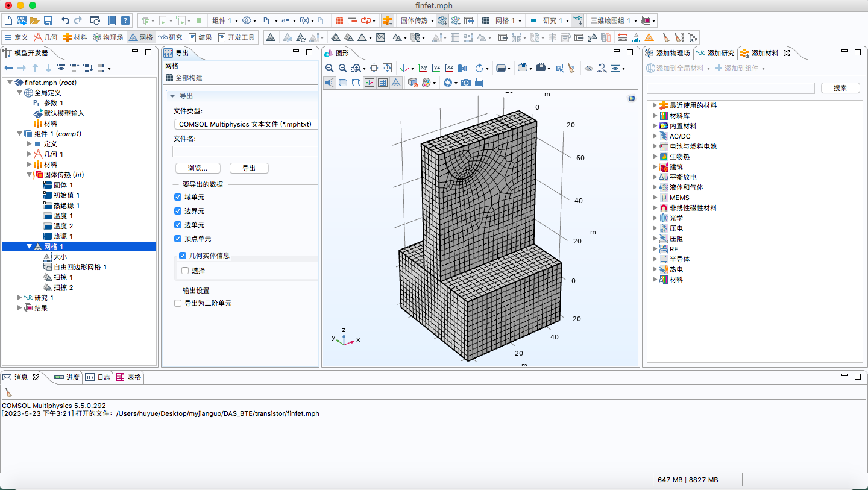868x490 pixels.
Task: Zoom out on graphics view
Action: pos(342,68)
